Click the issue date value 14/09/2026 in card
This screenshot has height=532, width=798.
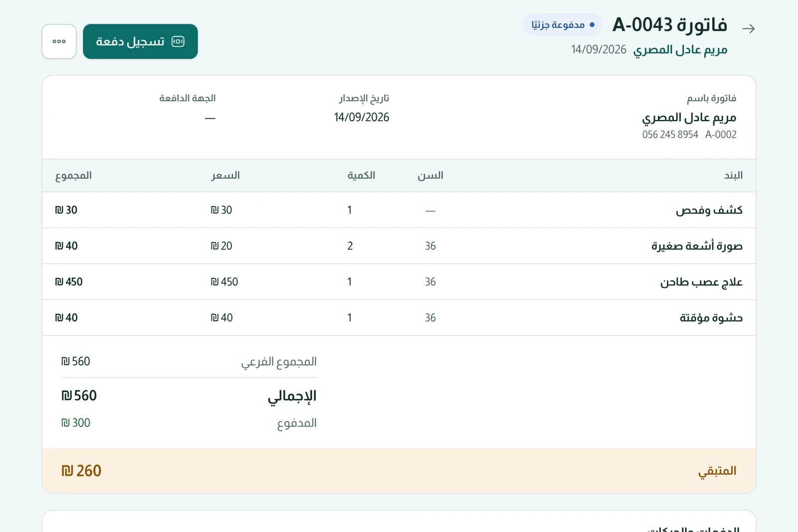click(x=362, y=117)
